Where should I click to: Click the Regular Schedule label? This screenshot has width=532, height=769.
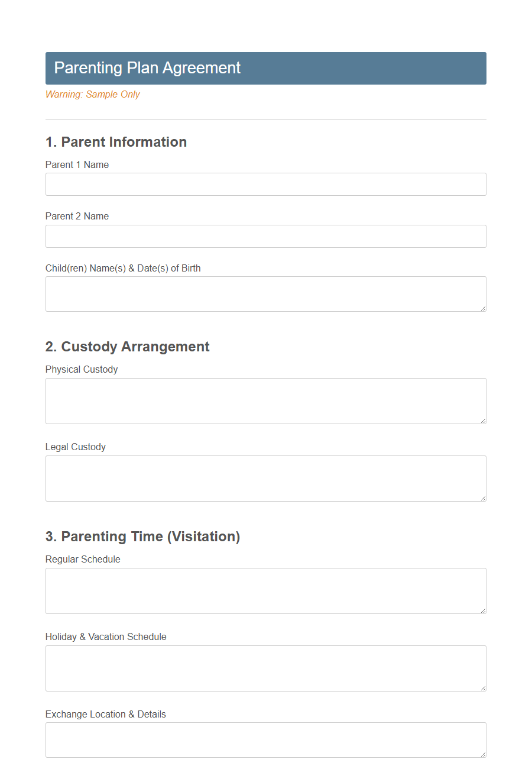click(83, 559)
